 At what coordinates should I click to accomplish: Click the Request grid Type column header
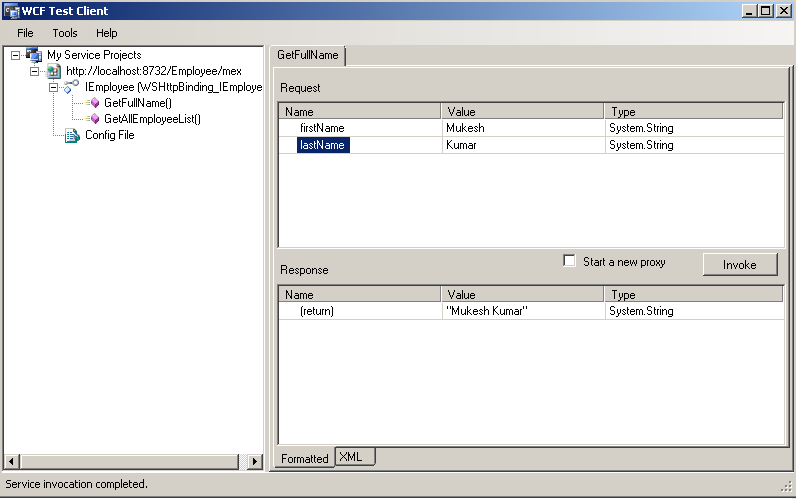(x=694, y=111)
